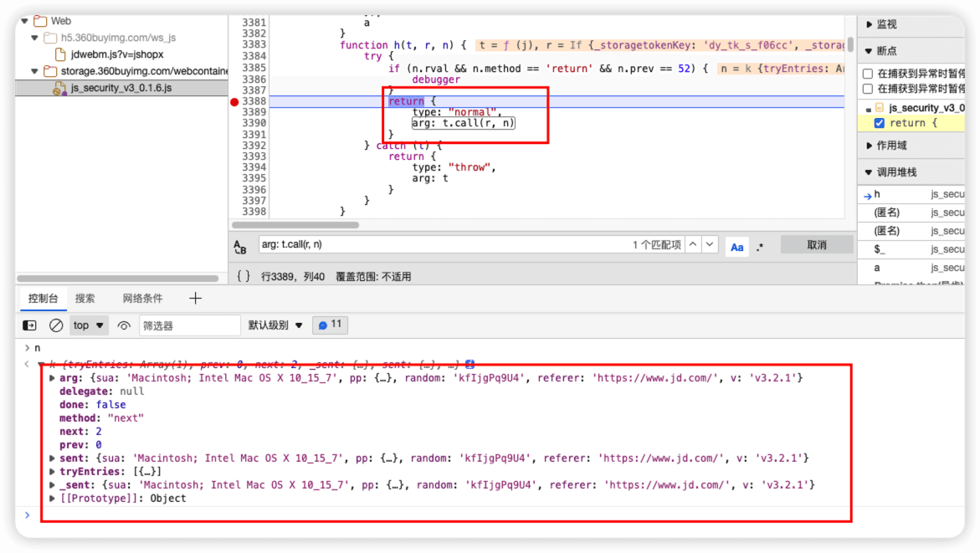
Task: Click the pretty-print curly braces icon
Action: [x=244, y=276]
